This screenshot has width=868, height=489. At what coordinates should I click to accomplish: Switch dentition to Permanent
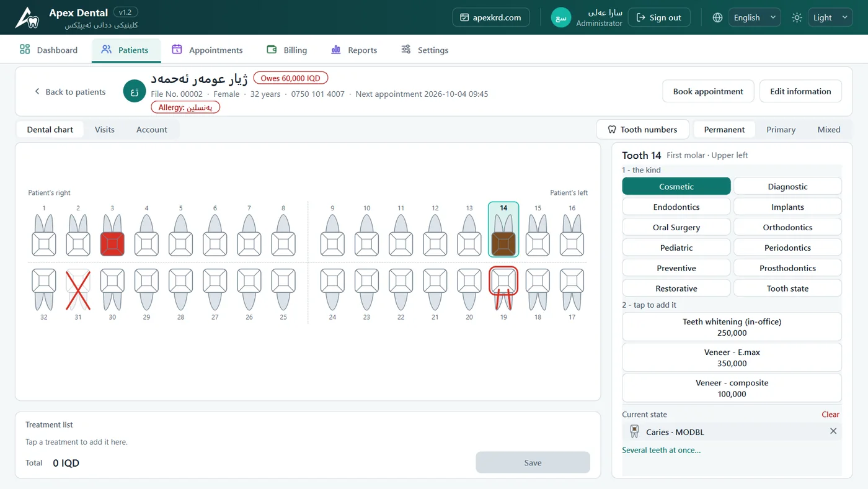(x=724, y=129)
